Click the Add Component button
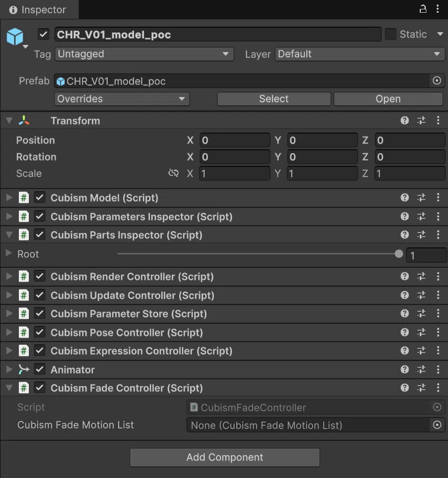This screenshot has width=448, height=478. pyautogui.click(x=225, y=457)
